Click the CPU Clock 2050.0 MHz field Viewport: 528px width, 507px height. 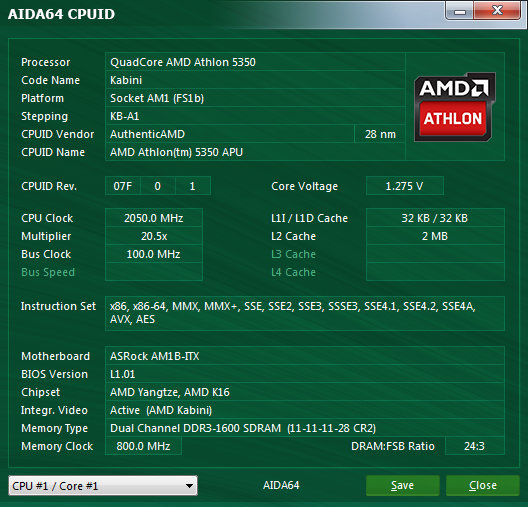[154, 218]
